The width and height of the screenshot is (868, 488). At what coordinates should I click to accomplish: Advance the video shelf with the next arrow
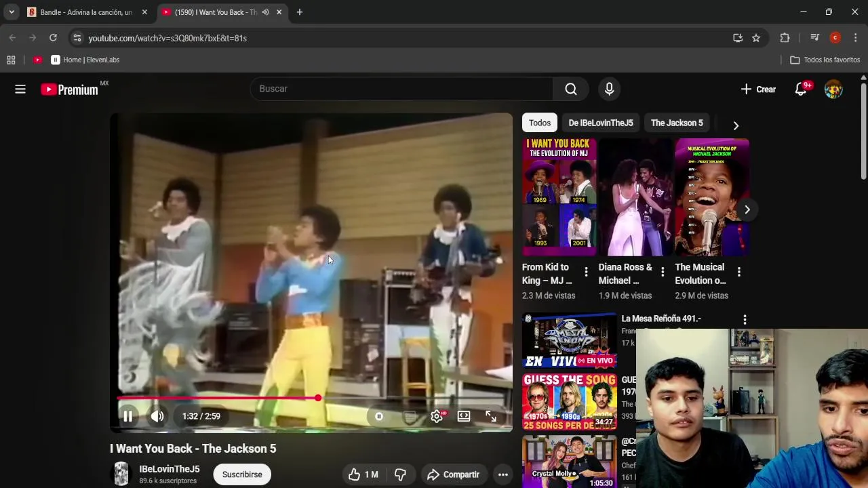click(747, 209)
